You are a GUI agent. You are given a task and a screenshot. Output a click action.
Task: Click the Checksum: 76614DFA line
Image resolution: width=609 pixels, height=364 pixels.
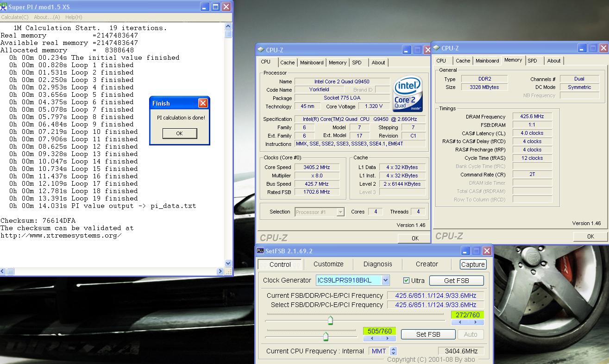point(38,220)
